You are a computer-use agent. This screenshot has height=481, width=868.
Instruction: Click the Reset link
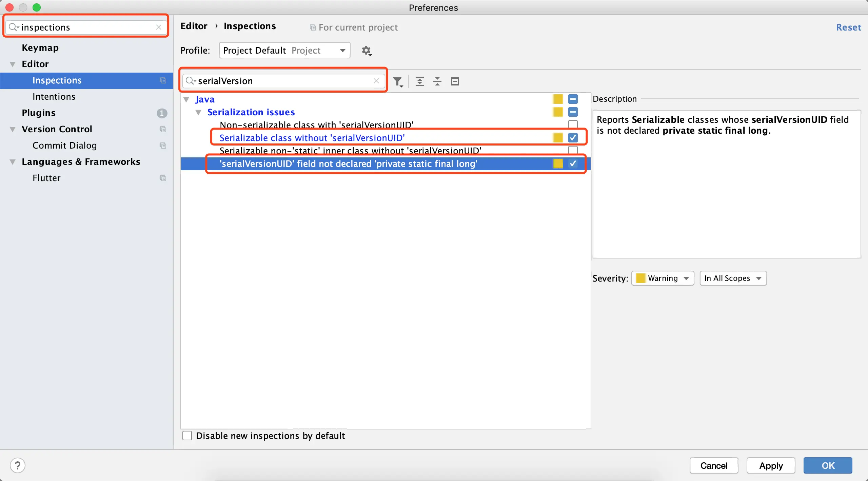tap(848, 27)
